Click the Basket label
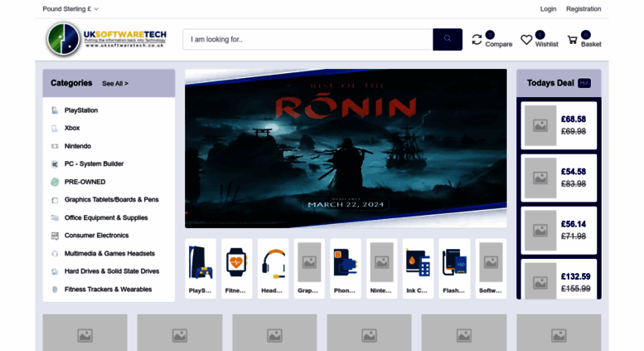Image resolution: width=644 pixels, height=351 pixels. click(591, 44)
